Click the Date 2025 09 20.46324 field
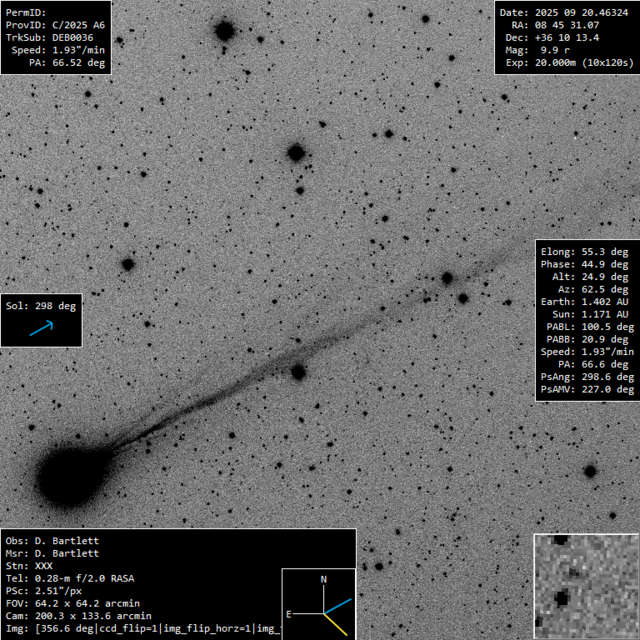 565,11
